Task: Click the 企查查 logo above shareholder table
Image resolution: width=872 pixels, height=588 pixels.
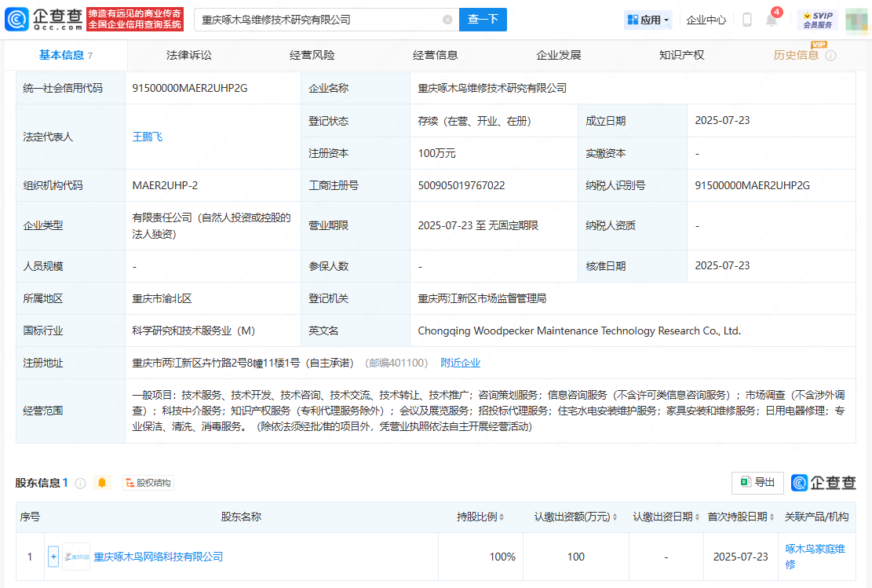Action: click(x=823, y=482)
